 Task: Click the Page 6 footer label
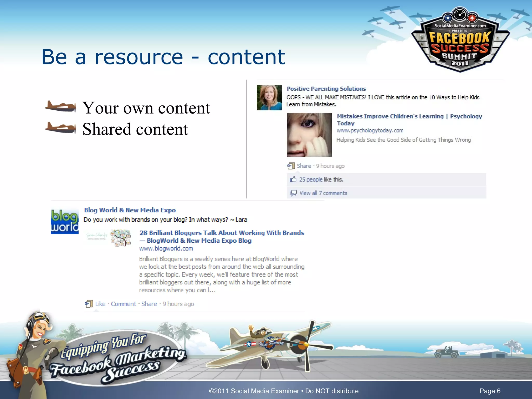(x=490, y=391)
